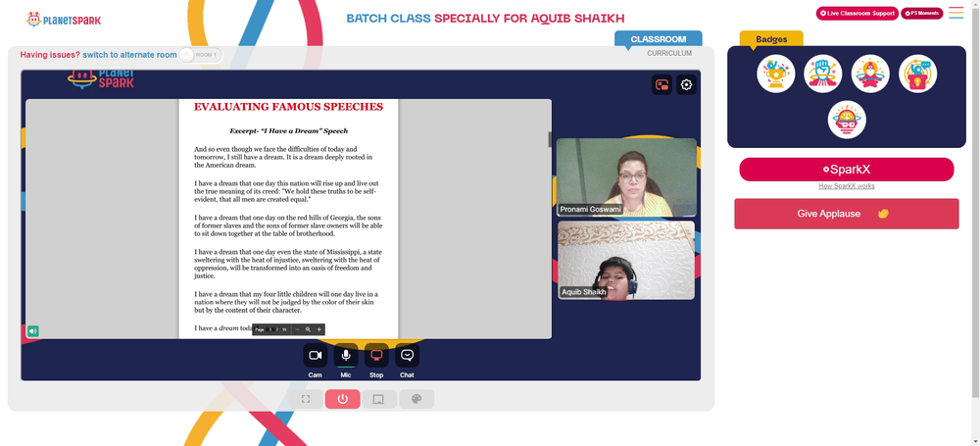
Task: Open PS Moments
Action: coord(922,13)
